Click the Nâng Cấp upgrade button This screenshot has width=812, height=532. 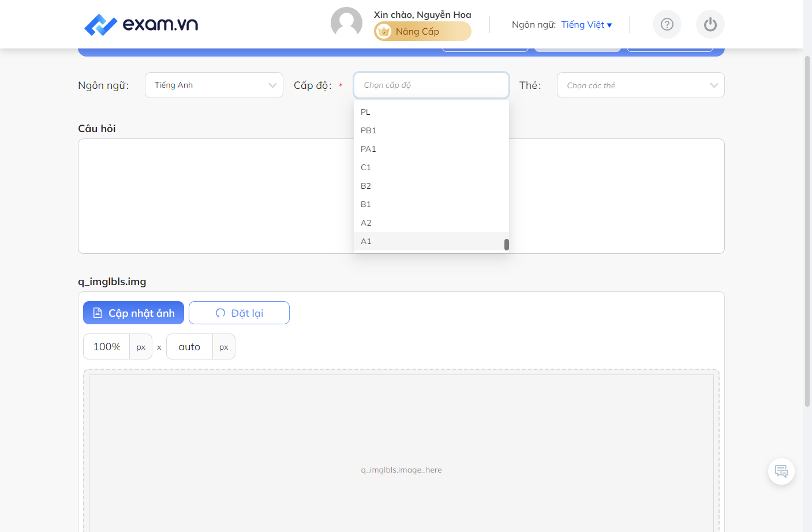422,31
